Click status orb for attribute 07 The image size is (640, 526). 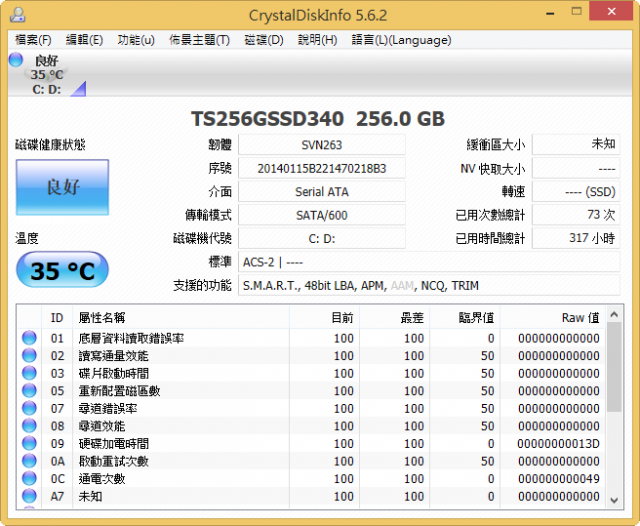[29, 408]
